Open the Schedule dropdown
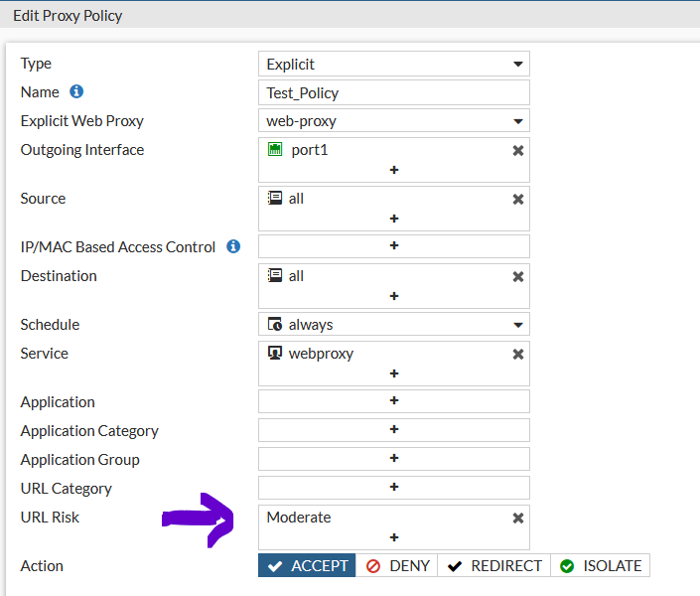The width and height of the screenshot is (700, 596). click(393, 325)
